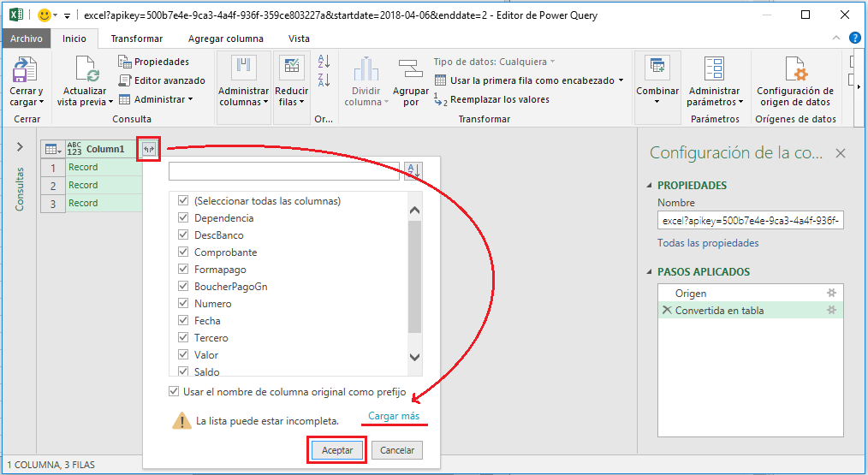Click the Aceptar button
868x475 pixels.
336,450
